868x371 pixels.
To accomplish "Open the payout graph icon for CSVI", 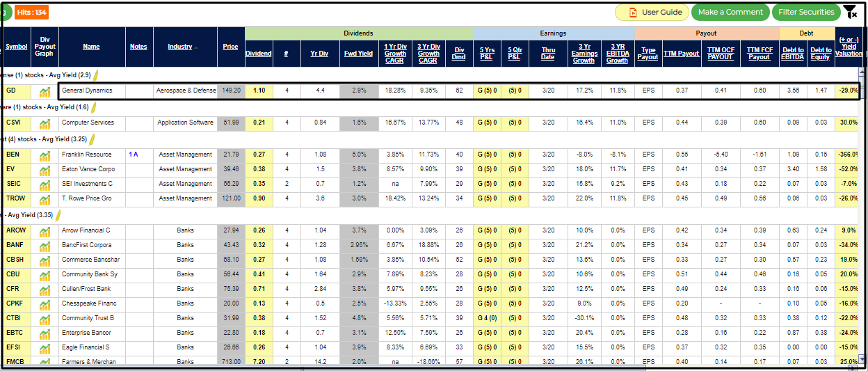I will (45, 123).
